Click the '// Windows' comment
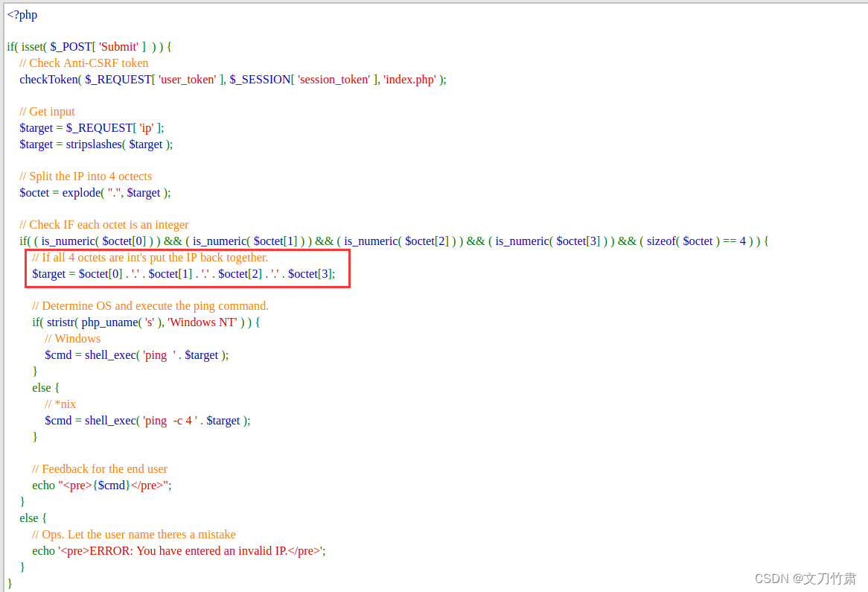Image resolution: width=868 pixels, height=592 pixels. (x=72, y=339)
